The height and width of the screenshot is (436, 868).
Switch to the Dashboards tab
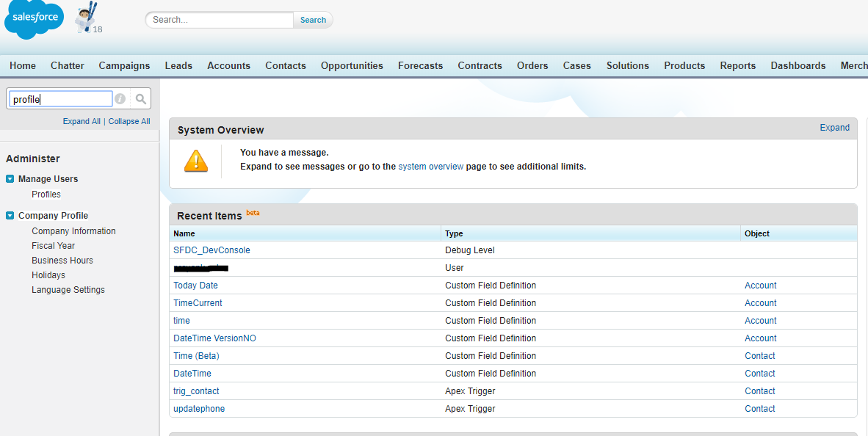(798, 65)
